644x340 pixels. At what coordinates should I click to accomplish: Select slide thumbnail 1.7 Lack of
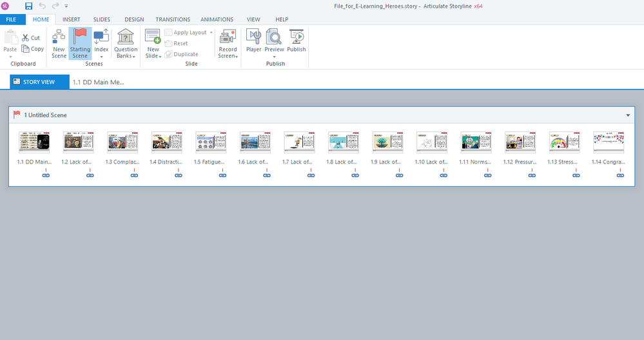click(x=299, y=142)
